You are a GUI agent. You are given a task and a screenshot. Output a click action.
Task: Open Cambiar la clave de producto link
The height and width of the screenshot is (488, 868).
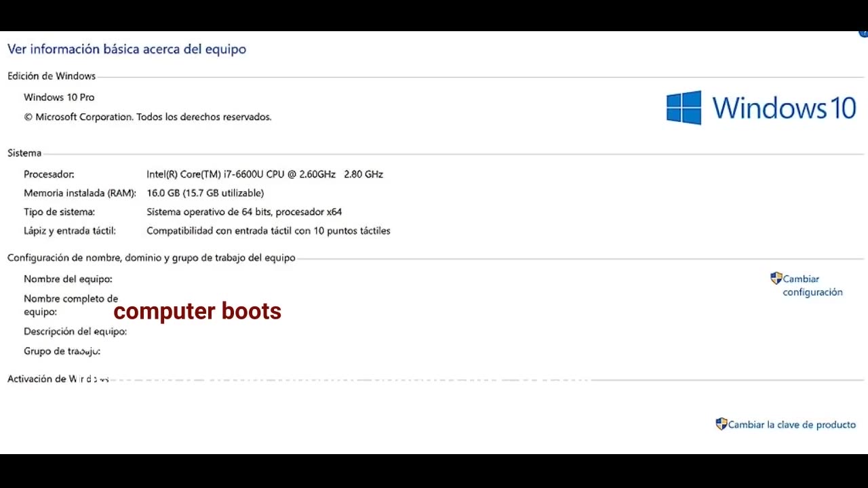[792, 424]
